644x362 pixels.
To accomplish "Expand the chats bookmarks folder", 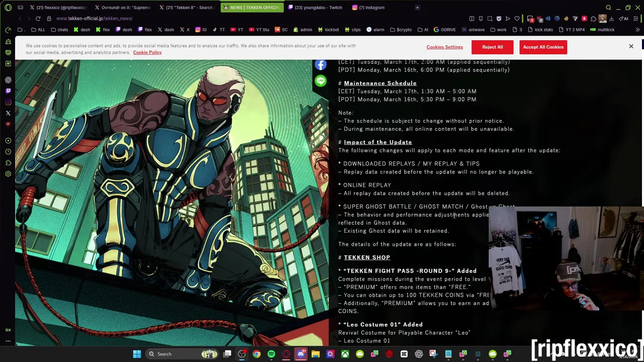I will (x=59, y=30).
